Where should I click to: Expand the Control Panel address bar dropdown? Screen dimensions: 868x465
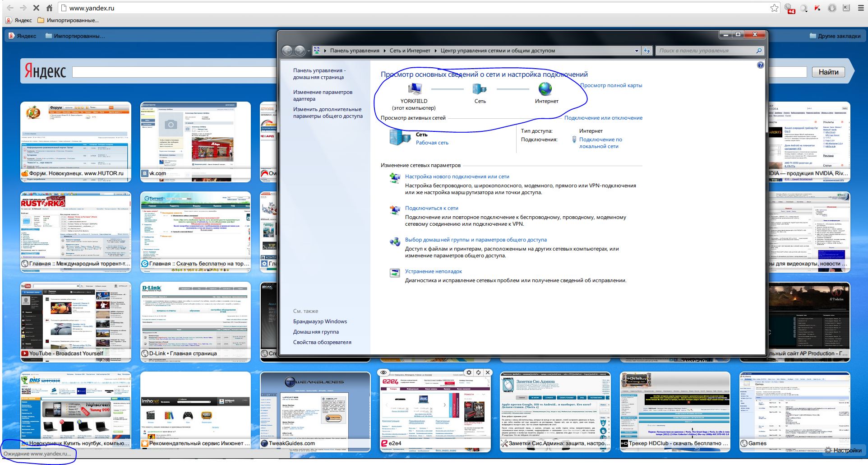click(x=637, y=51)
